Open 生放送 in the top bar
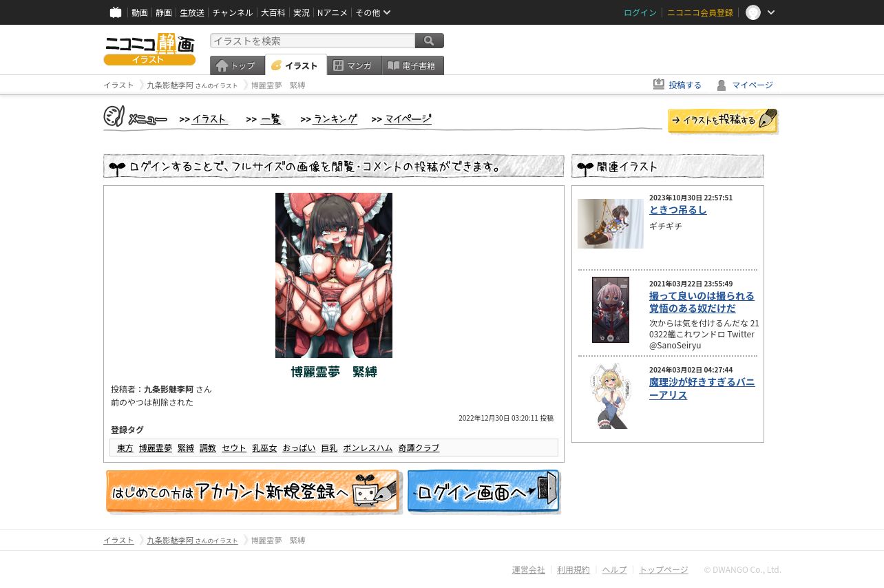Screen dimensions: 884x588 tap(192, 12)
